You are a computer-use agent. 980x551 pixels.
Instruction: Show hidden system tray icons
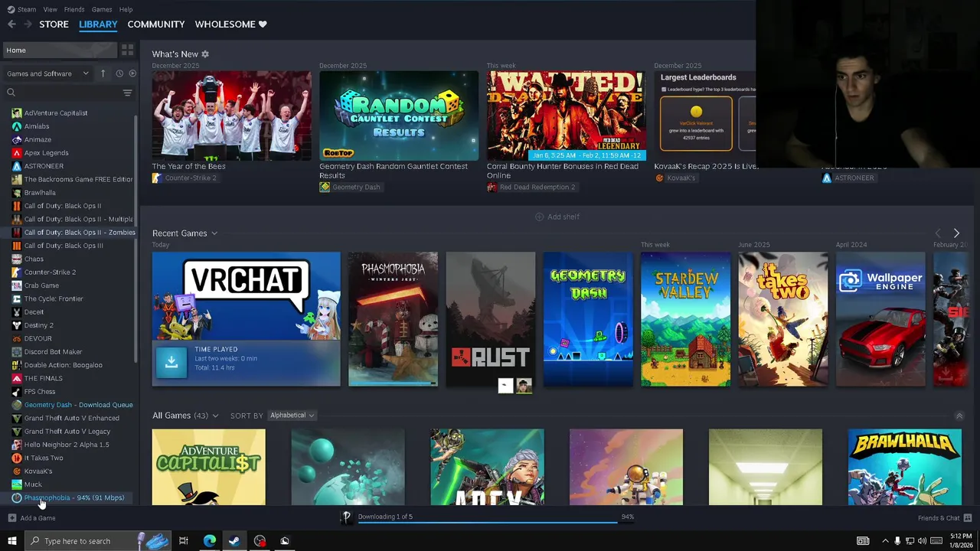(x=885, y=541)
